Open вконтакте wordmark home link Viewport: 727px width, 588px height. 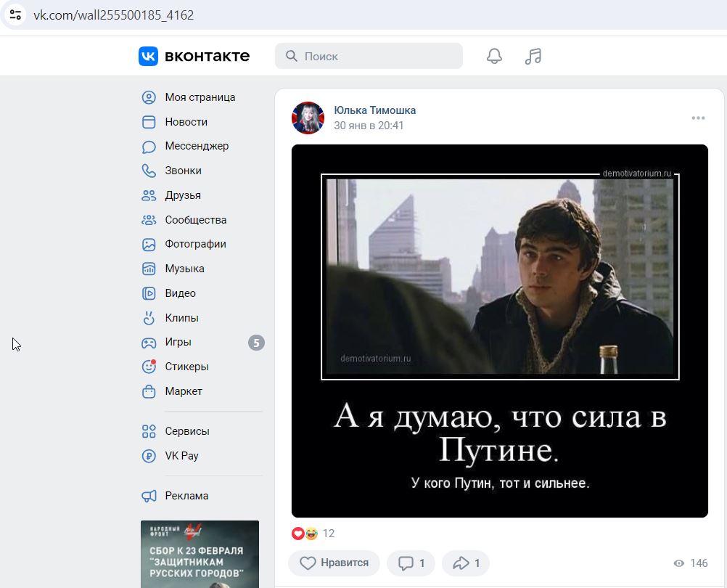[x=208, y=56]
